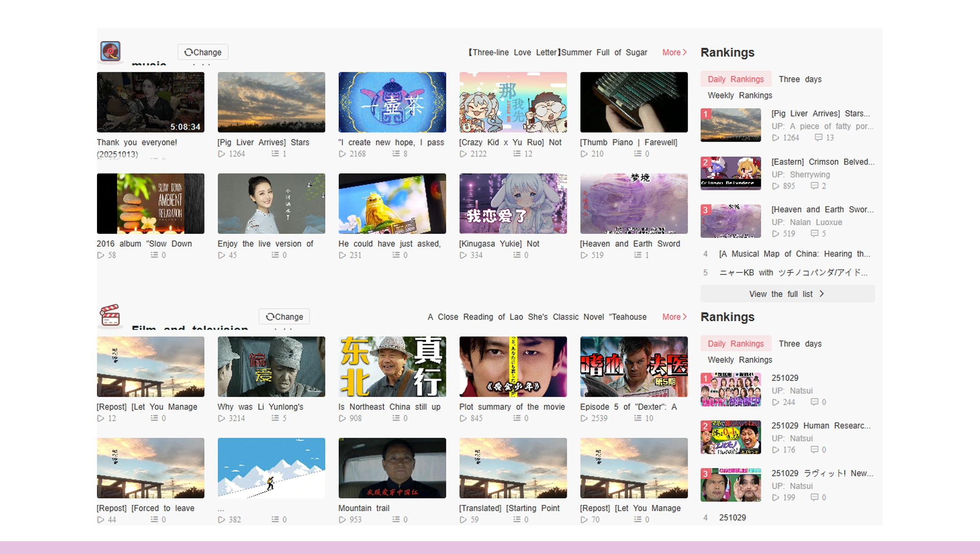
Task: Select Daily Rankings tab in film rankings
Action: [735, 344]
